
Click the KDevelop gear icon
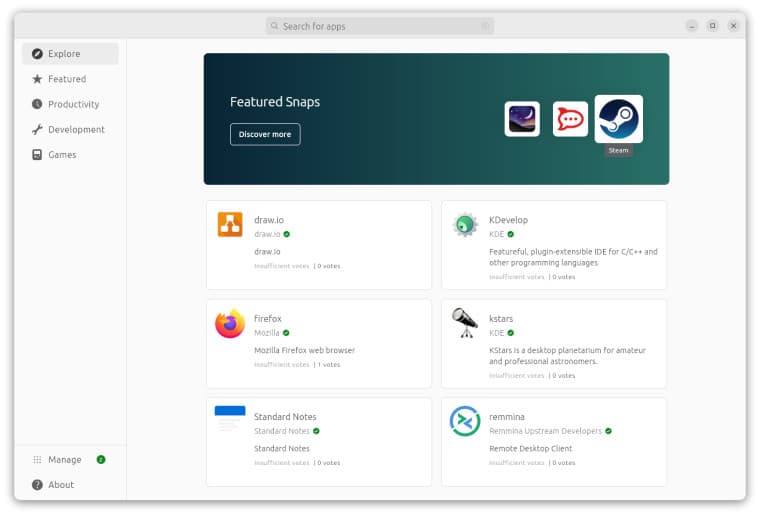[465, 225]
